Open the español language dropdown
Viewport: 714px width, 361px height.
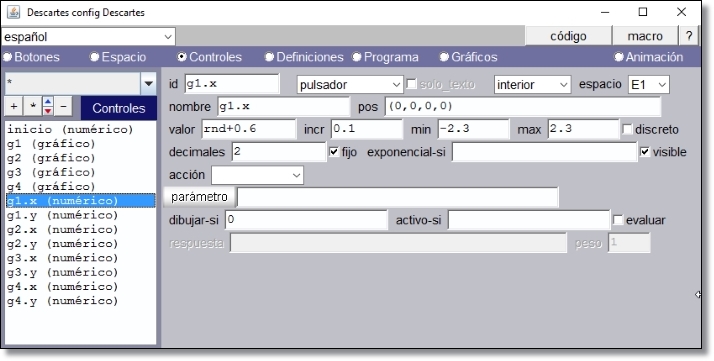point(88,37)
